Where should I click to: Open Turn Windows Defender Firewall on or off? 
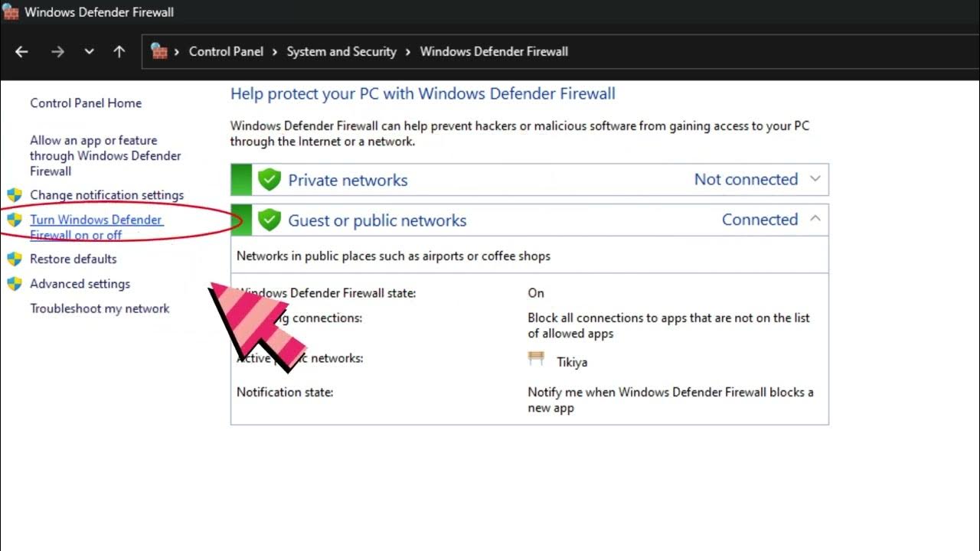tap(96, 227)
